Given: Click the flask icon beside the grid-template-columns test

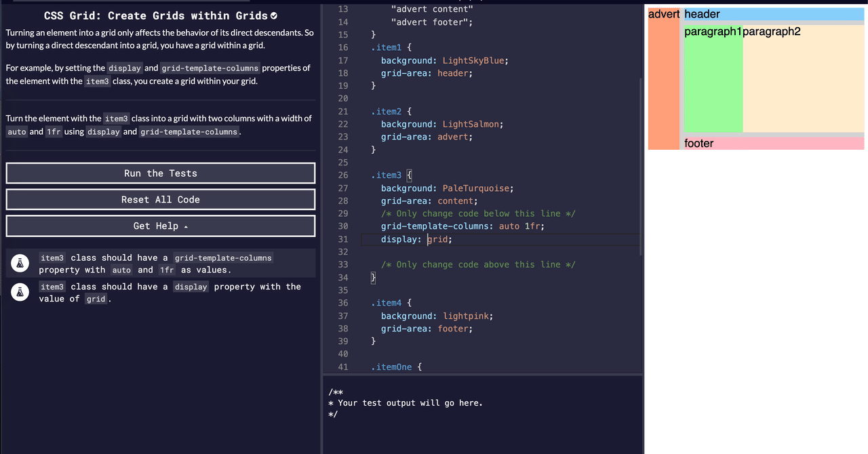Looking at the screenshot, I should 20,263.
